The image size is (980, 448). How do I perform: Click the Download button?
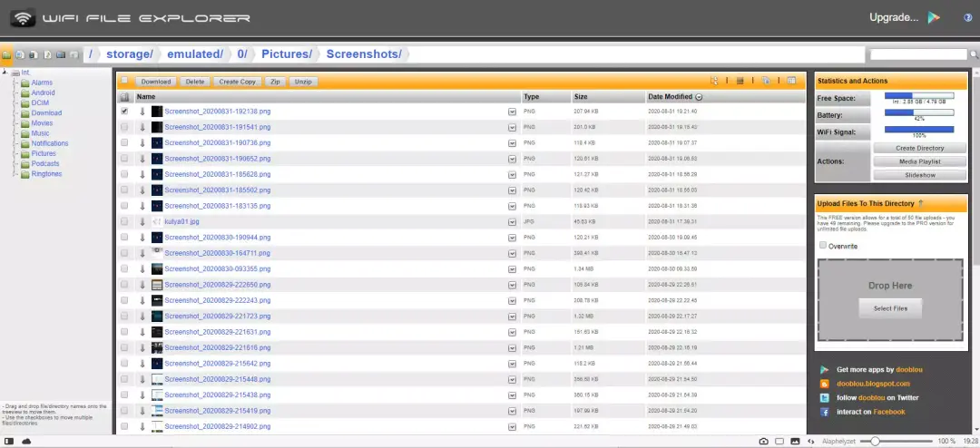tap(156, 82)
